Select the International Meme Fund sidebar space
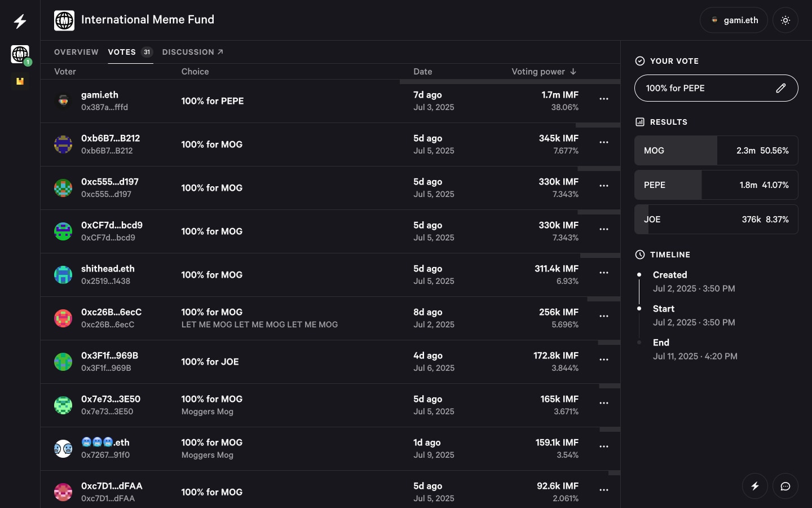 [x=20, y=54]
